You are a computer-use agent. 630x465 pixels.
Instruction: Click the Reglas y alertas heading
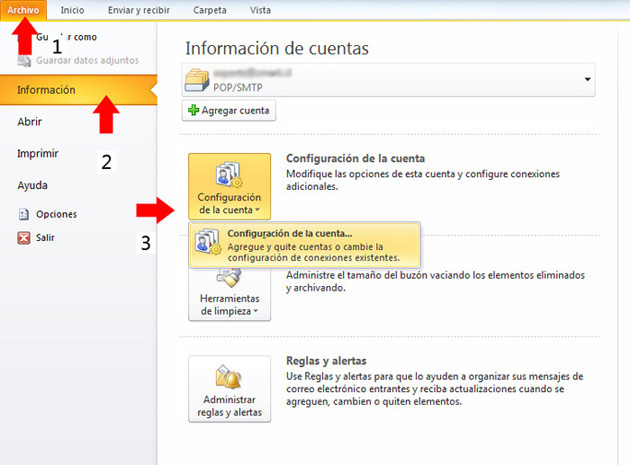click(x=326, y=361)
